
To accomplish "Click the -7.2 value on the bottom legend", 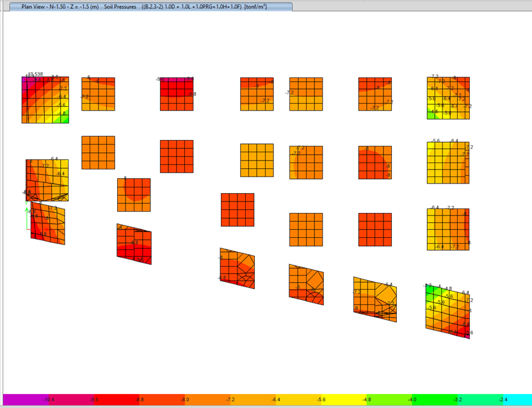I will click(x=230, y=400).
